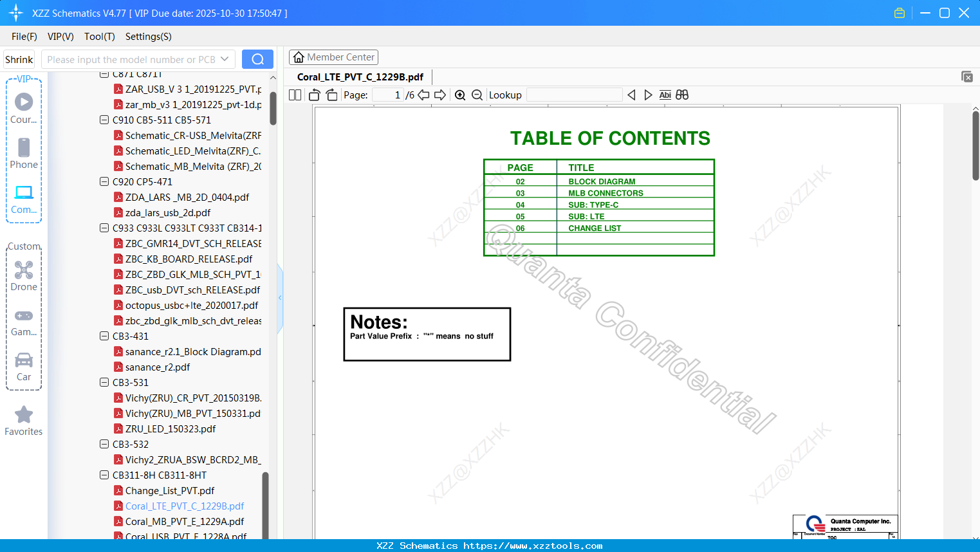Click the yellow toolbox icon in title bar
The height and width of the screenshot is (552, 980).
coord(900,13)
